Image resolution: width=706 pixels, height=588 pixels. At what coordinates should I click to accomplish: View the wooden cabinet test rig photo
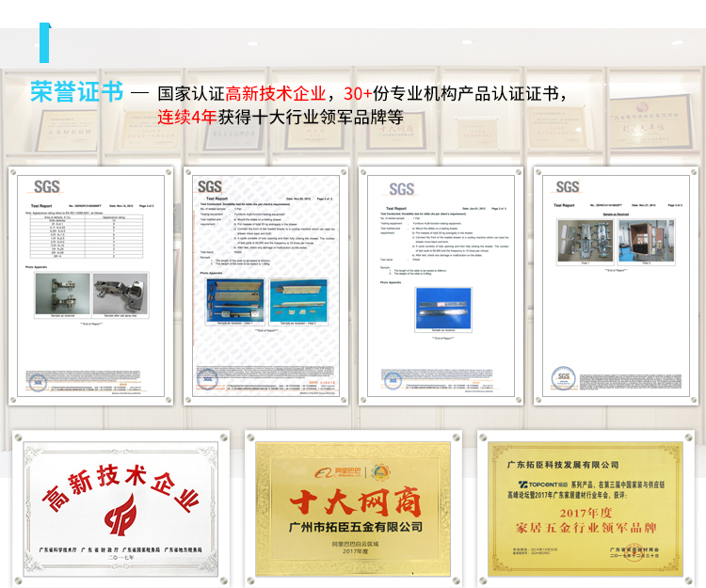click(x=646, y=241)
